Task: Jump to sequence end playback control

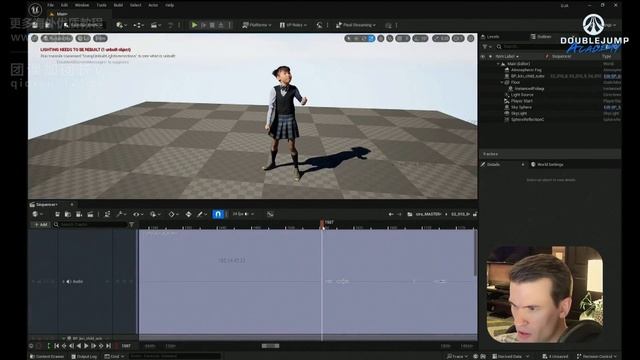Action: (109, 346)
